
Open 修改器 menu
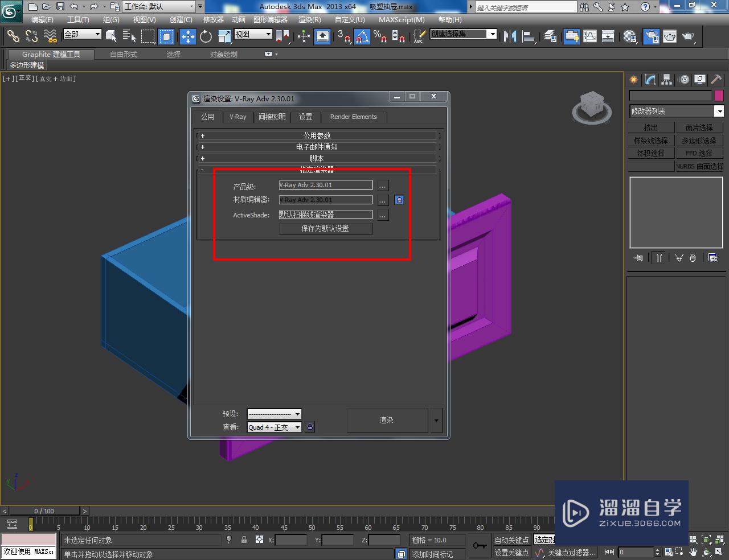(x=214, y=19)
